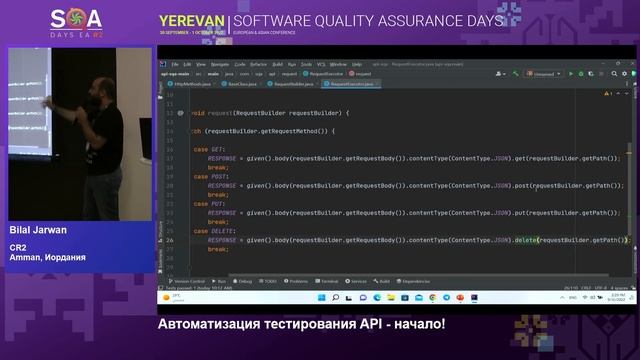
Task: Open Chat from the taskbar
Action: (x=363, y=298)
